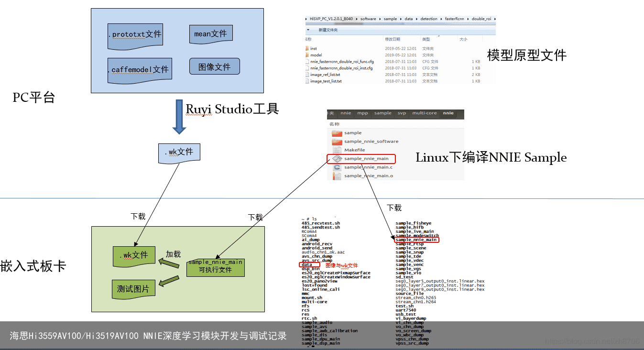Sort by 修改日期 column header
Image resolution: width=644 pixels, height=350 pixels.
[393, 39]
